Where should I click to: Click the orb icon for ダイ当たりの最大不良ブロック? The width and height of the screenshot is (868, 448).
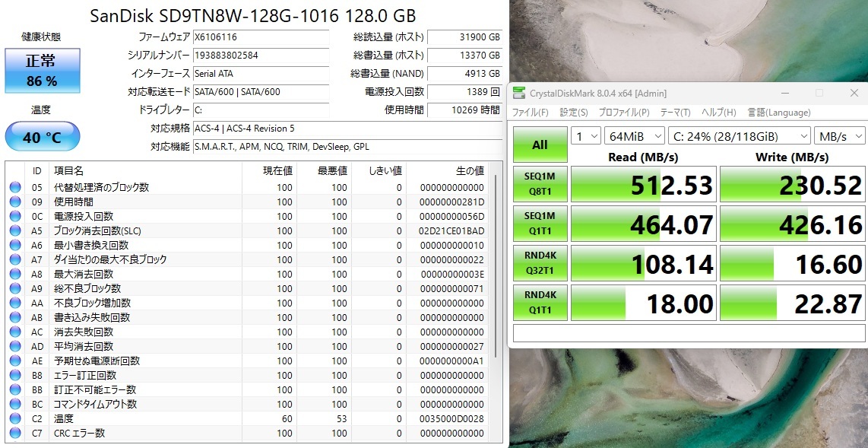15,259
